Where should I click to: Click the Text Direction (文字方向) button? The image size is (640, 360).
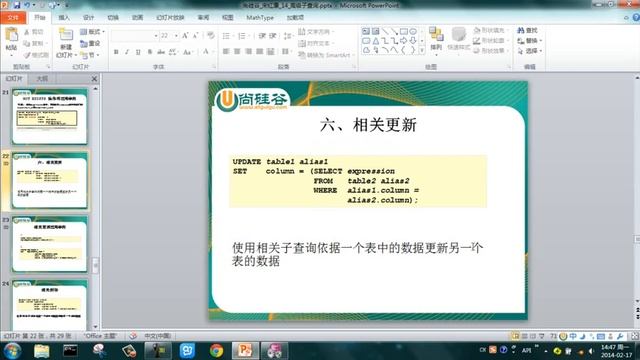[316, 31]
